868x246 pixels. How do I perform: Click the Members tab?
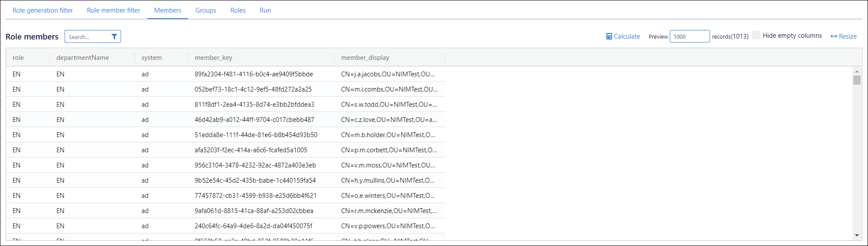point(167,10)
